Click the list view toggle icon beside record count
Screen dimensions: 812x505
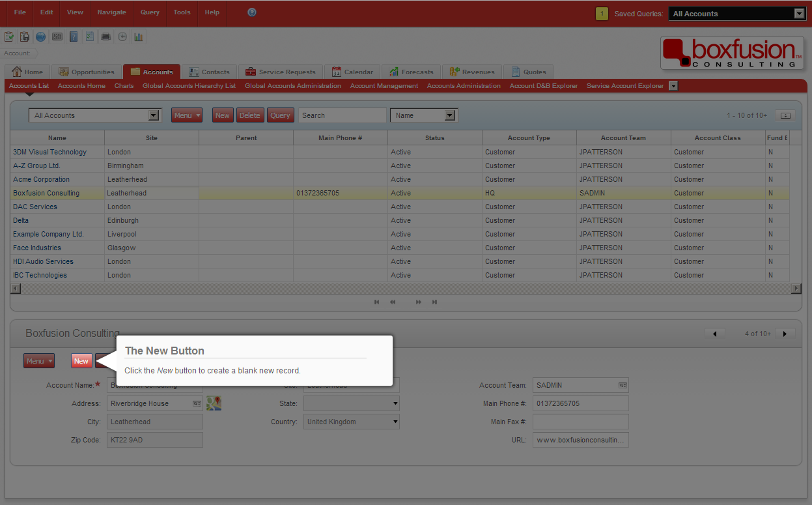[x=785, y=115]
